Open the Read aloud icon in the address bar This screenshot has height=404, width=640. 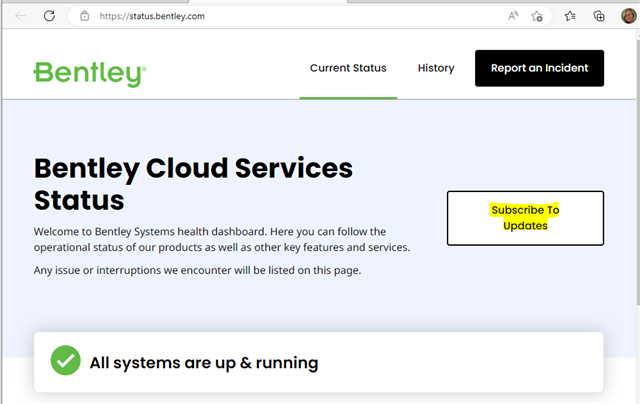(513, 16)
